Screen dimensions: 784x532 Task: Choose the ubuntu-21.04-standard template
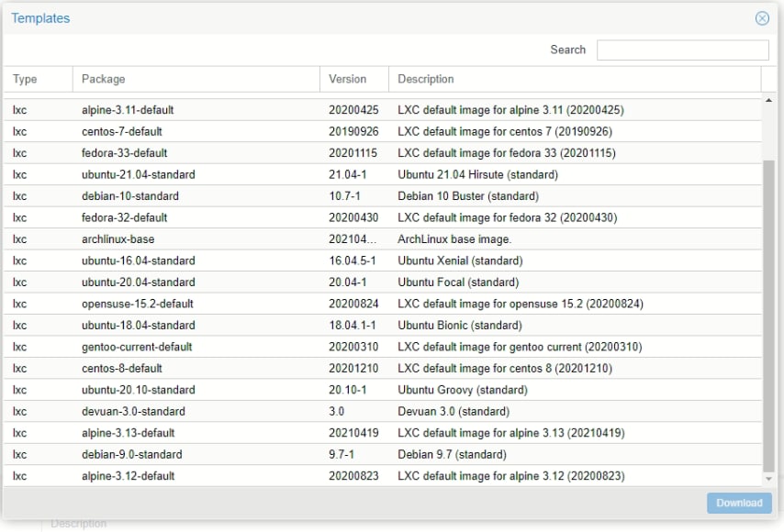pos(139,174)
